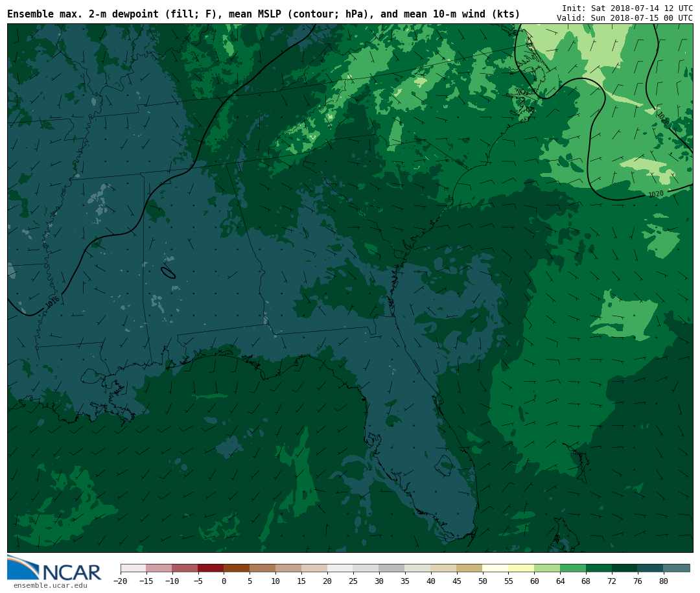Click the yellow swatch between 55 and 60
700x593 pixels.
[x=522, y=568]
